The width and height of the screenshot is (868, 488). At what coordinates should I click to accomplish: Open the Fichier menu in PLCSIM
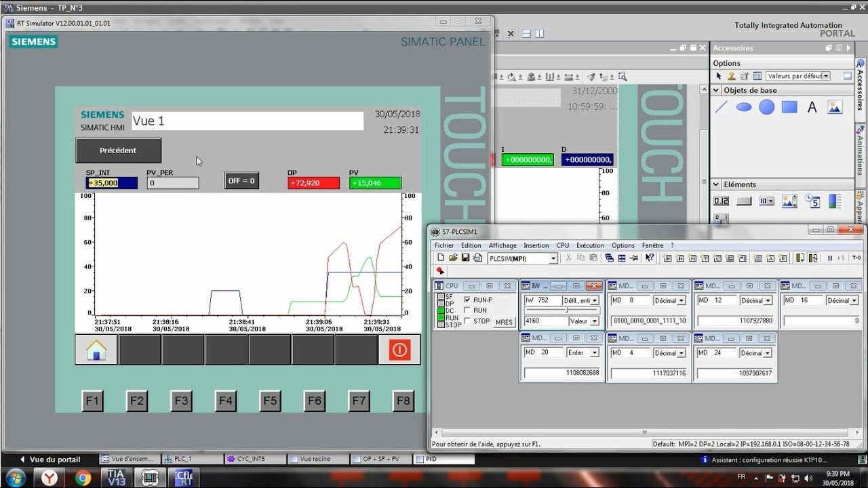444,245
